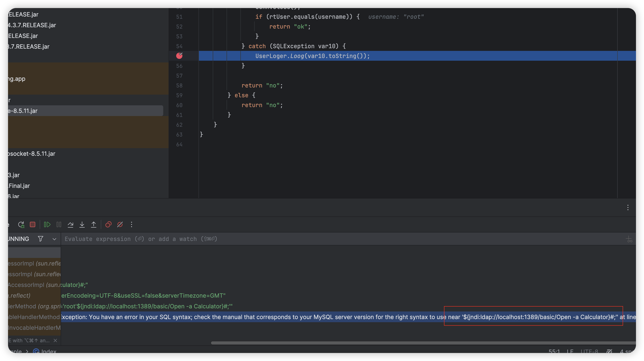
Task: Click the ulator}#;" variable value row
Action: [74, 285]
